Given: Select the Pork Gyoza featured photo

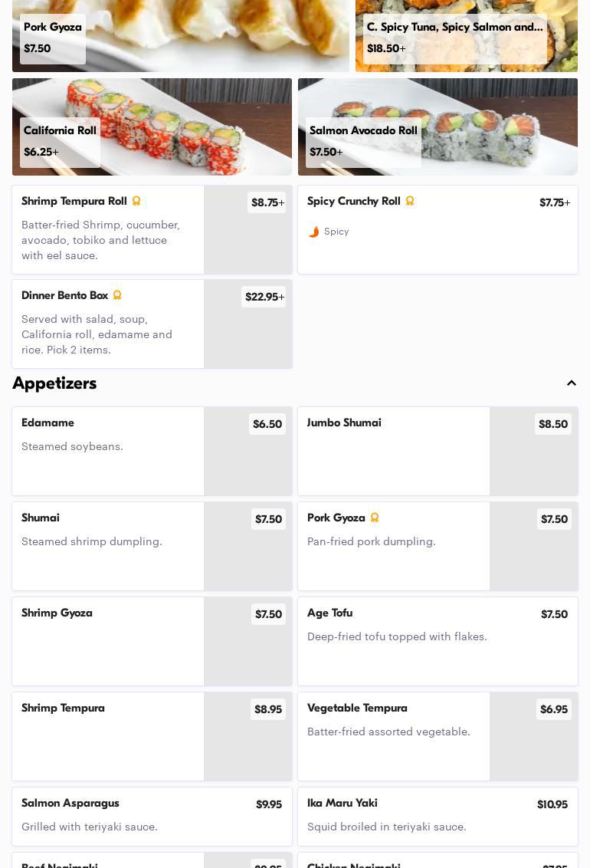Looking at the screenshot, I should coord(180,35).
